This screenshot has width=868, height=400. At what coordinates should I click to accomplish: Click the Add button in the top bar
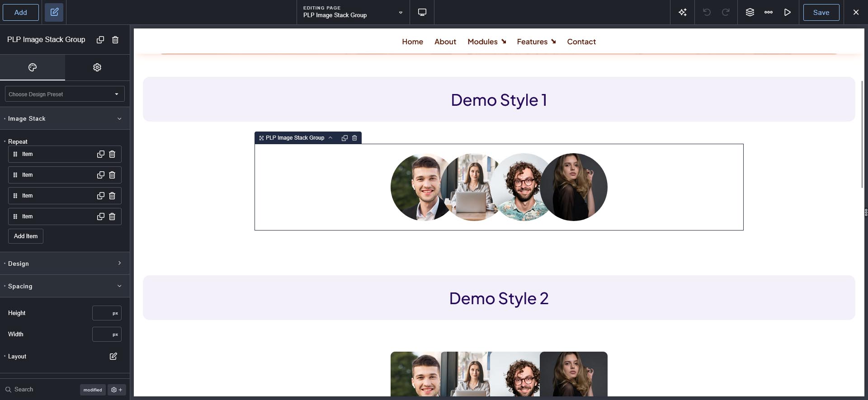(x=21, y=12)
